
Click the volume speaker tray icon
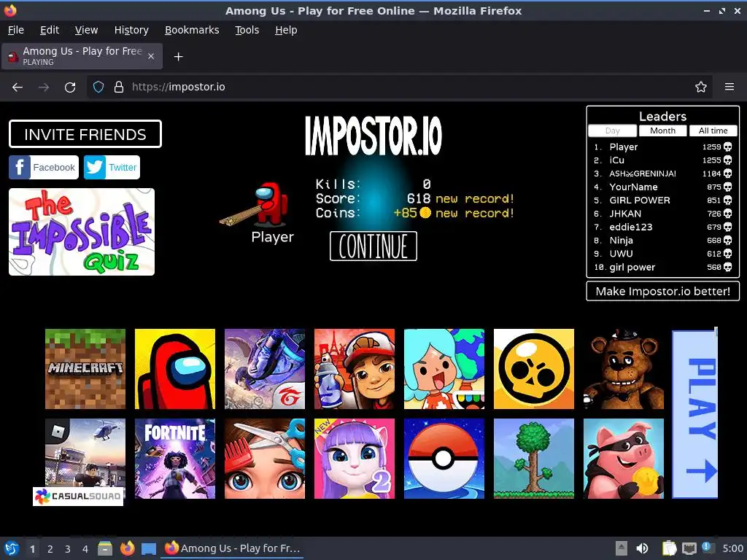coord(642,548)
